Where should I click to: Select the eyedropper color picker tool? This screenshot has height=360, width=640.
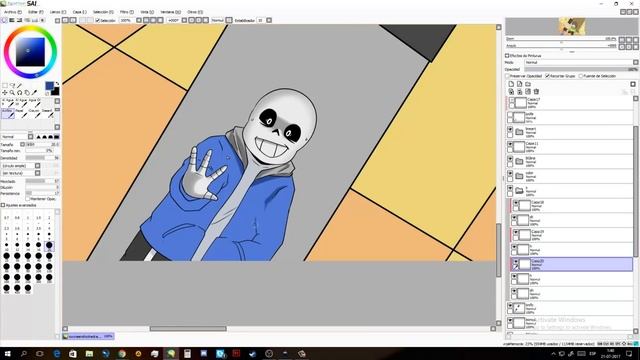pyautogui.click(x=34, y=93)
